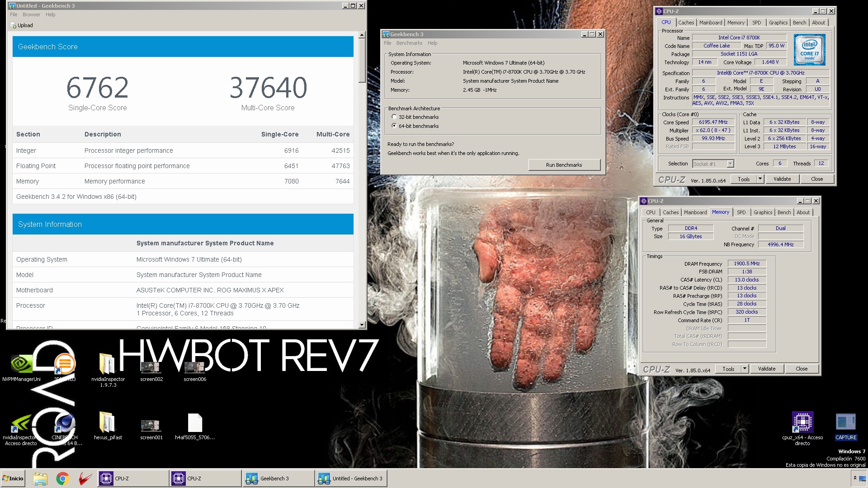Click Close button in top CPU-Z
Viewport: 868px width, 488px height.
tap(817, 179)
